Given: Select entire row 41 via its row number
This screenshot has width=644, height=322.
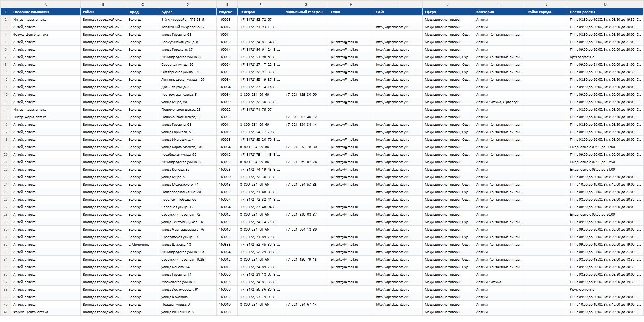Looking at the screenshot, I should [x=6, y=312].
